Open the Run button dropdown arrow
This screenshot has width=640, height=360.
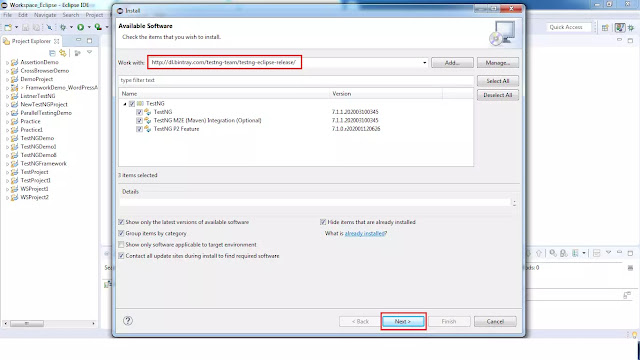89,27
